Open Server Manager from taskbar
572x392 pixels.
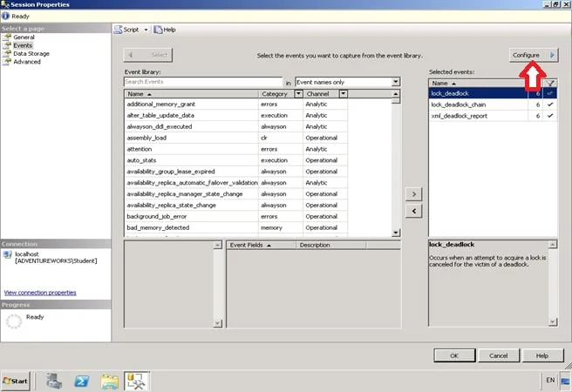tap(54, 381)
